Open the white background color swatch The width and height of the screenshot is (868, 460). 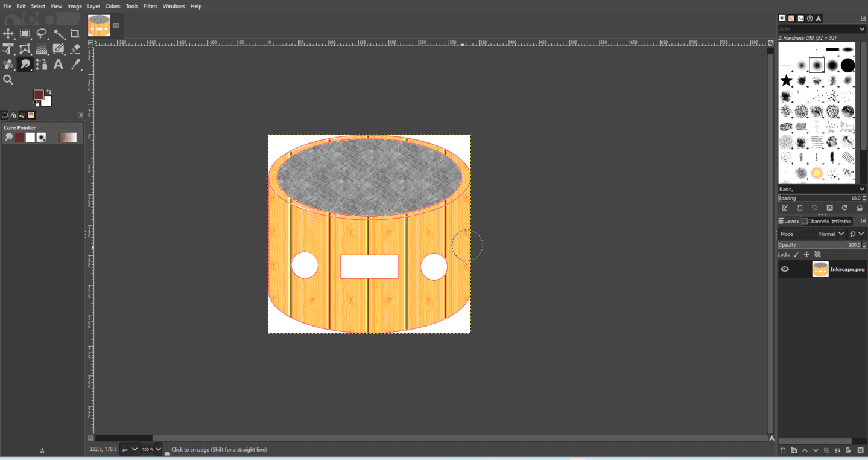click(47, 101)
